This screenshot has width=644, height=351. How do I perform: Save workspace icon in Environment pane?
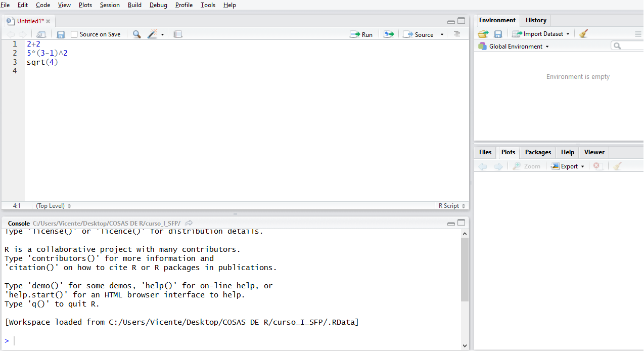point(498,34)
